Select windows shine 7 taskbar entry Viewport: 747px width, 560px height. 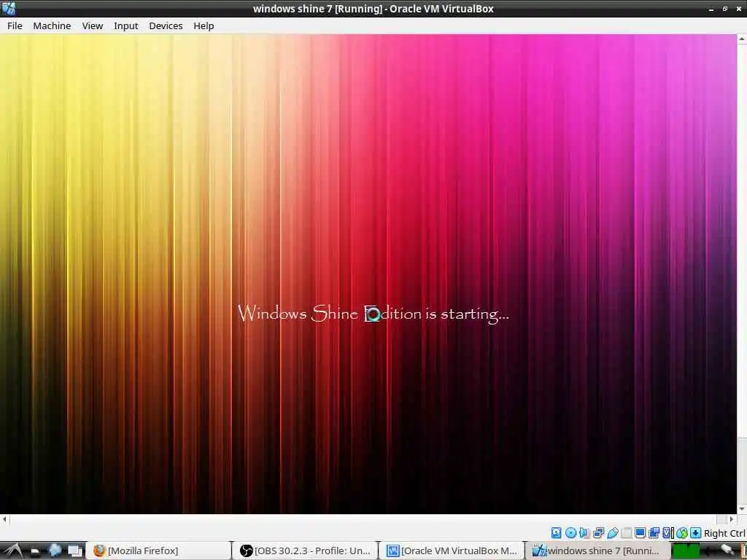(x=598, y=551)
